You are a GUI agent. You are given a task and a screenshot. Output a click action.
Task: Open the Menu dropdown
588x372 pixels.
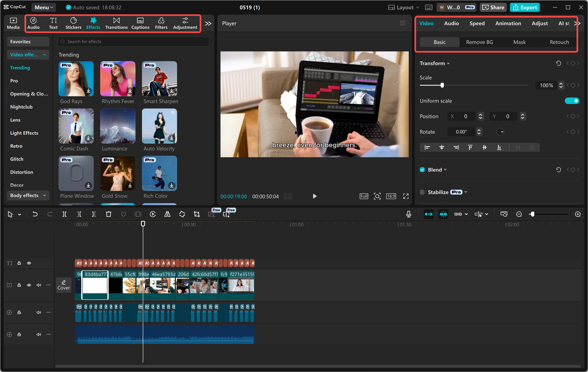click(x=43, y=7)
